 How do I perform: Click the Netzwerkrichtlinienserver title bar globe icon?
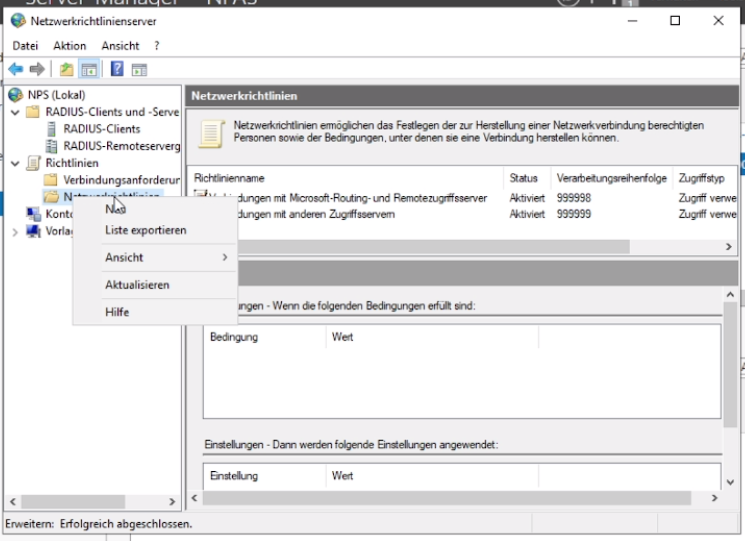(18, 21)
